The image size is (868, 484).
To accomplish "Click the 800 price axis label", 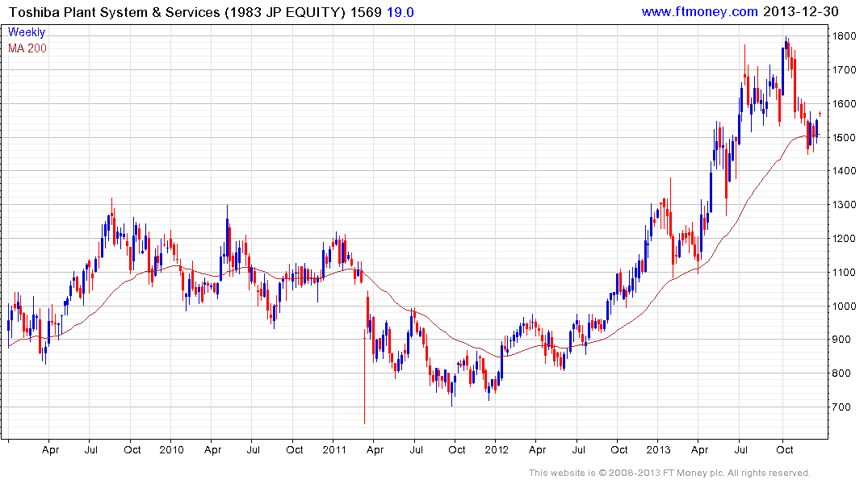I will pos(841,373).
